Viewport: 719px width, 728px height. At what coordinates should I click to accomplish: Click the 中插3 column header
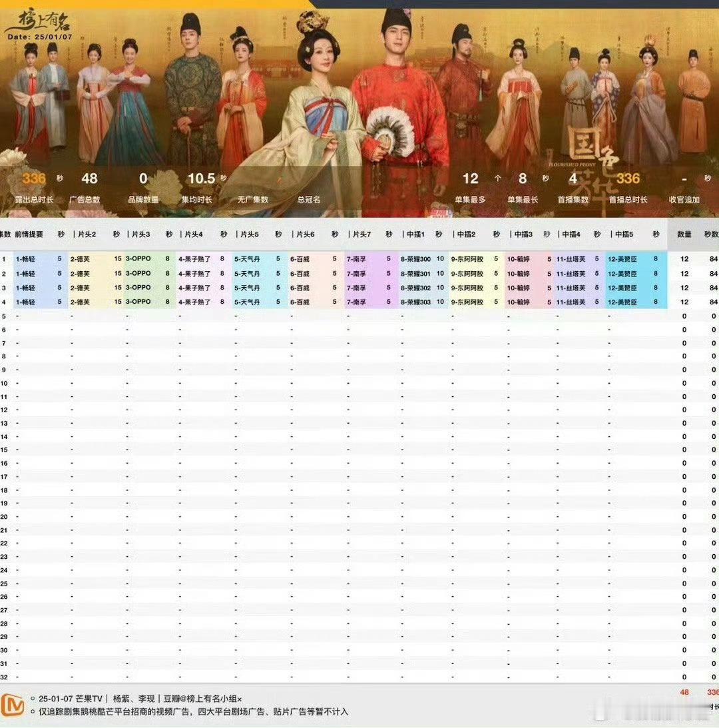click(x=523, y=234)
